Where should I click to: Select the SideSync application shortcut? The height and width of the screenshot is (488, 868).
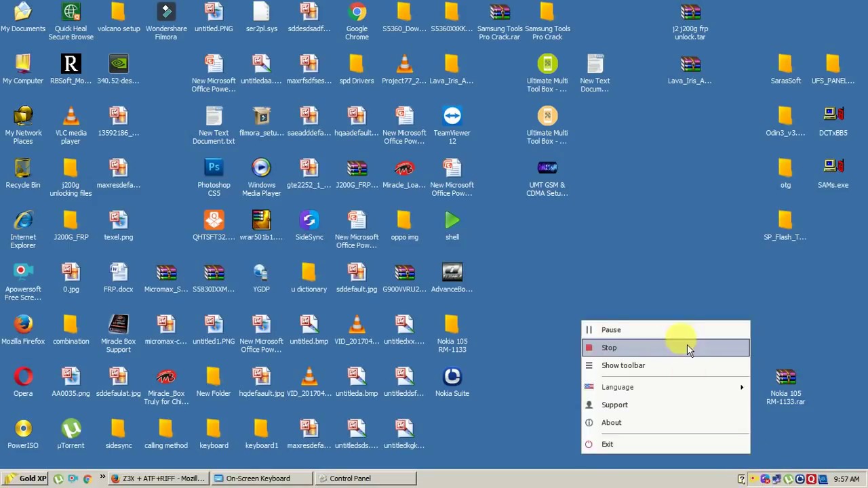[309, 226]
